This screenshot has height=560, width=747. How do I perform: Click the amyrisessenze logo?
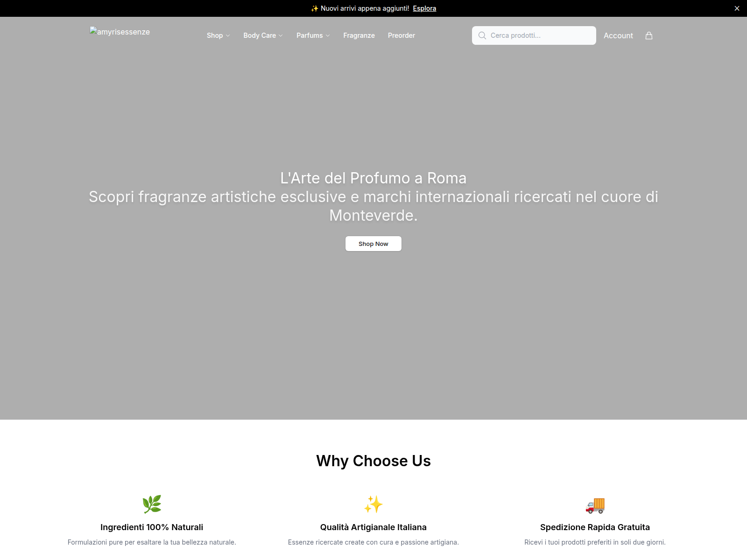(x=120, y=32)
